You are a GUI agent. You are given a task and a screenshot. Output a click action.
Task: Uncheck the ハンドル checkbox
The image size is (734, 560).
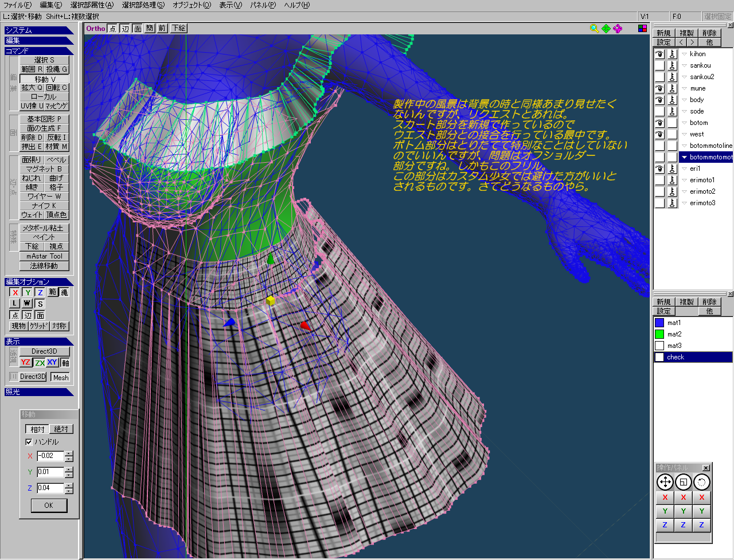(x=29, y=442)
